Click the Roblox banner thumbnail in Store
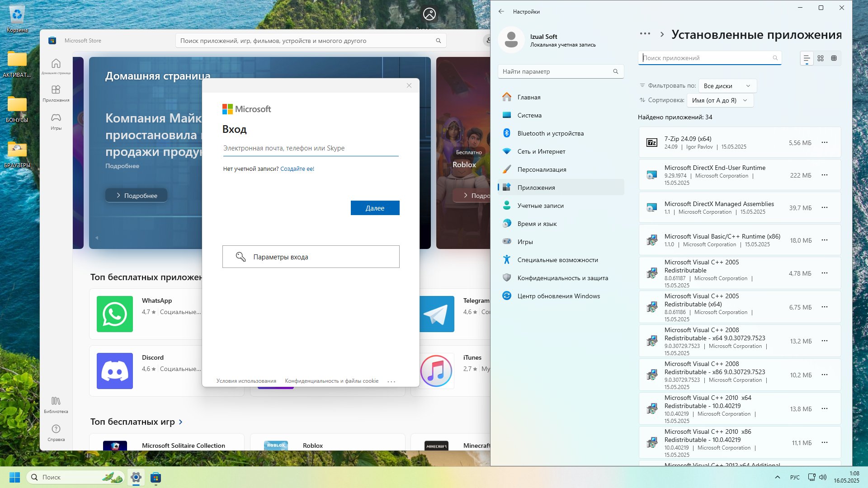This screenshot has width=868, height=488. click(463, 152)
